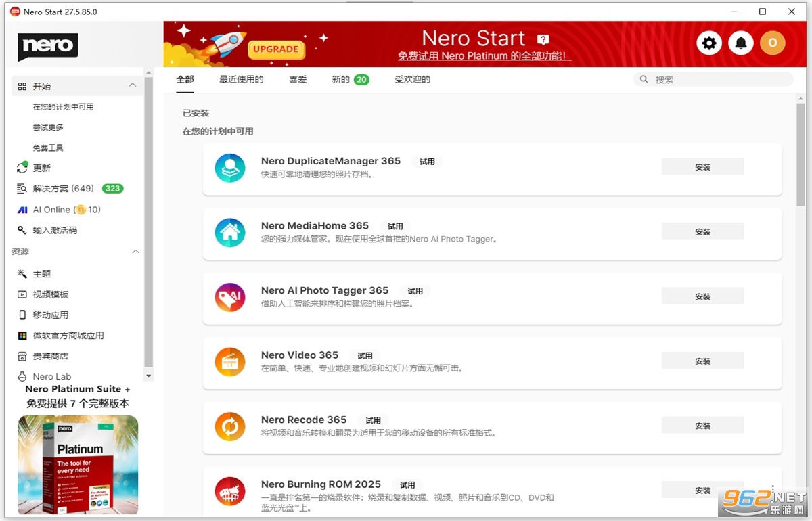Click the green 323 badge
Image resolution: width=812 pixels, height=521 pixels.
(112, 189)
